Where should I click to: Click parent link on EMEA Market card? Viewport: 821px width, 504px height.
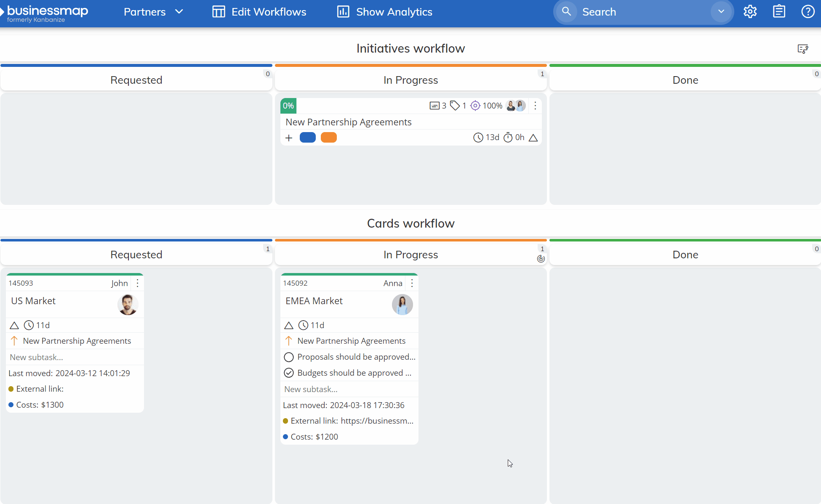click(351, 341)
